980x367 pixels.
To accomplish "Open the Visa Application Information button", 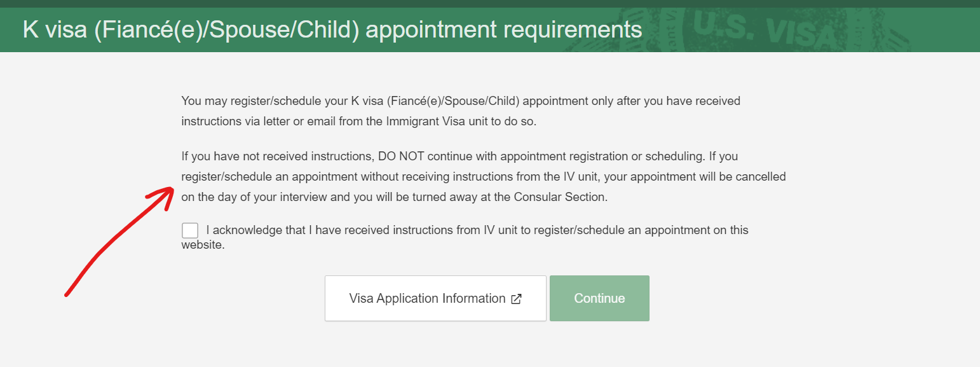I will [435, 298].
